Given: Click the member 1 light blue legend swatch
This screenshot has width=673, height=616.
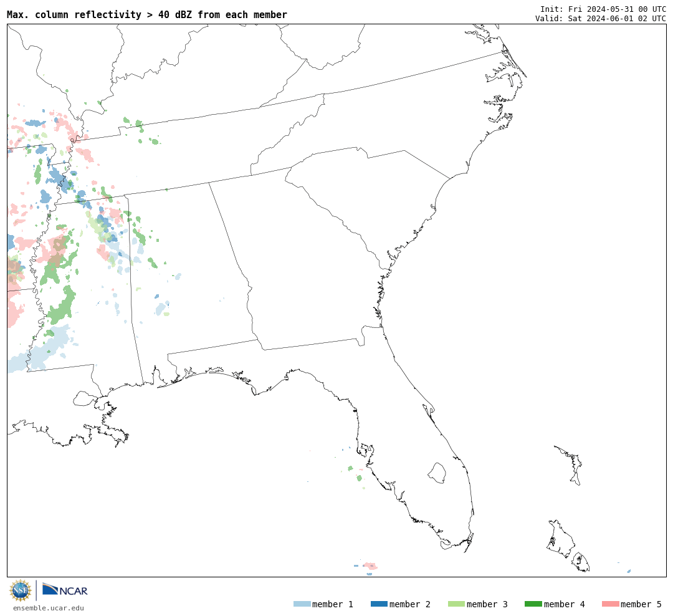Looking at the screenshot, I should point(302,604).
